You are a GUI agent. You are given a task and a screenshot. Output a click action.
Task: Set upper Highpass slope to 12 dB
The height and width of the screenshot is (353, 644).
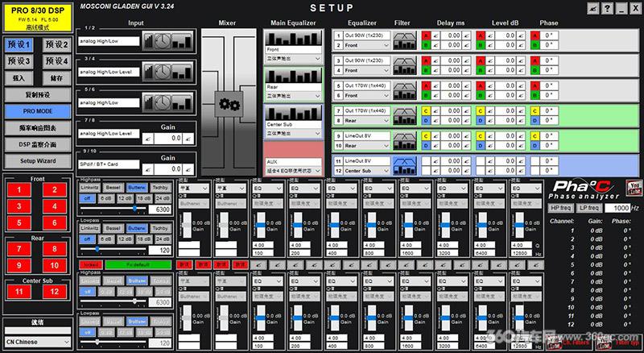(x=125, y=198)
